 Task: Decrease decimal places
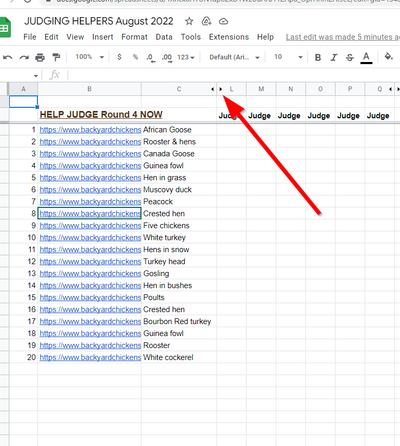[x=150, y=58]
